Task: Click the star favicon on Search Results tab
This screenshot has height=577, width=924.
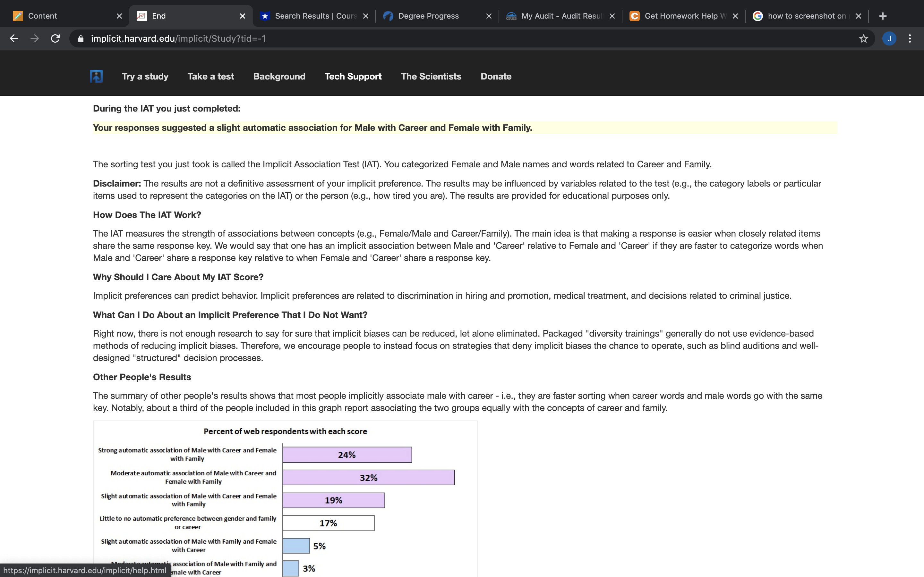Action: coord(265,16)
